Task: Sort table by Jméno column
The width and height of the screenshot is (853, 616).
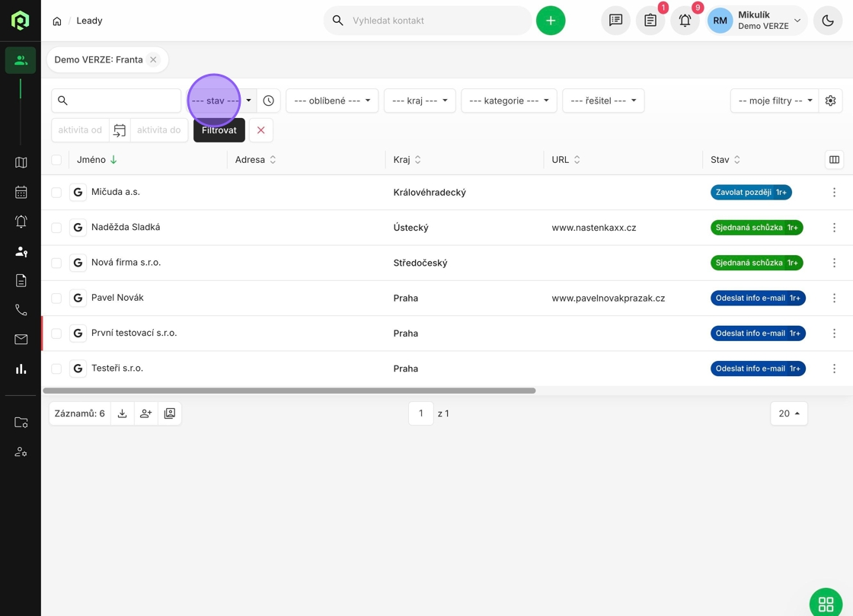Action: click(97, 160)
